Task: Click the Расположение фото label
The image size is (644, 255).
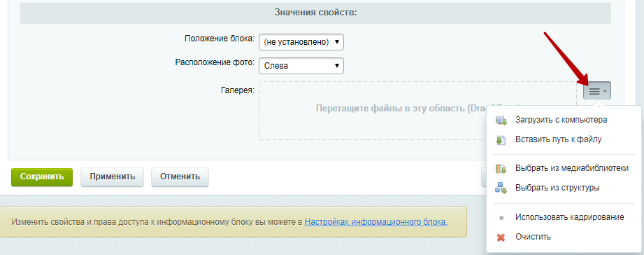Action: 215,62
